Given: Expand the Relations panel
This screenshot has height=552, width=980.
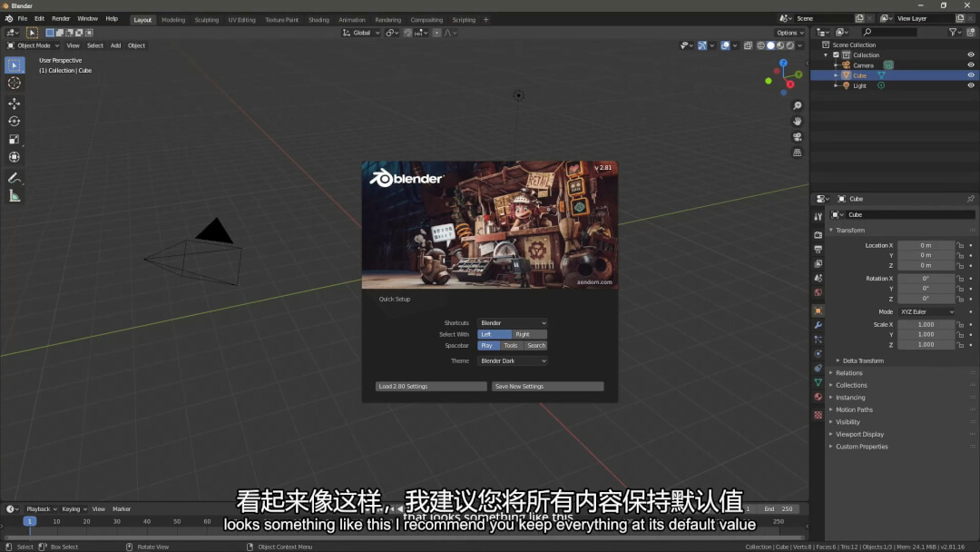Looking at the screenshot, I should tap(848, 373).
